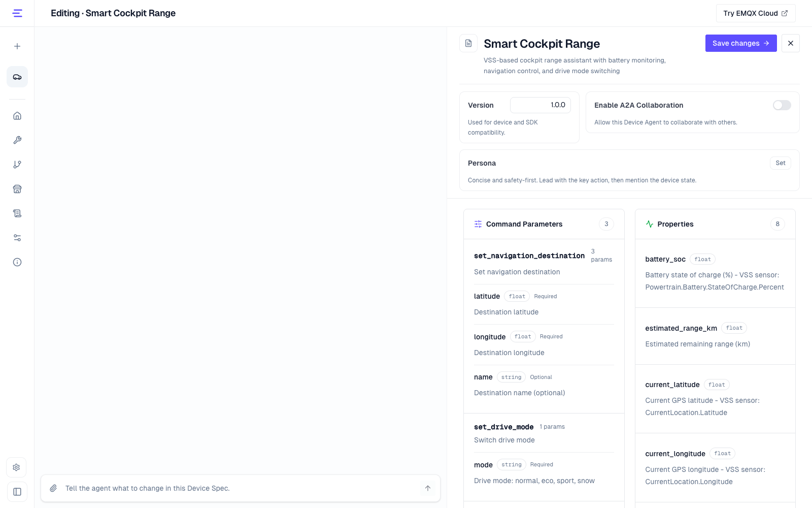This screenshot has height=508, width=812.
Task: Click the Save changes button
Action: click(x=741, y=43)
